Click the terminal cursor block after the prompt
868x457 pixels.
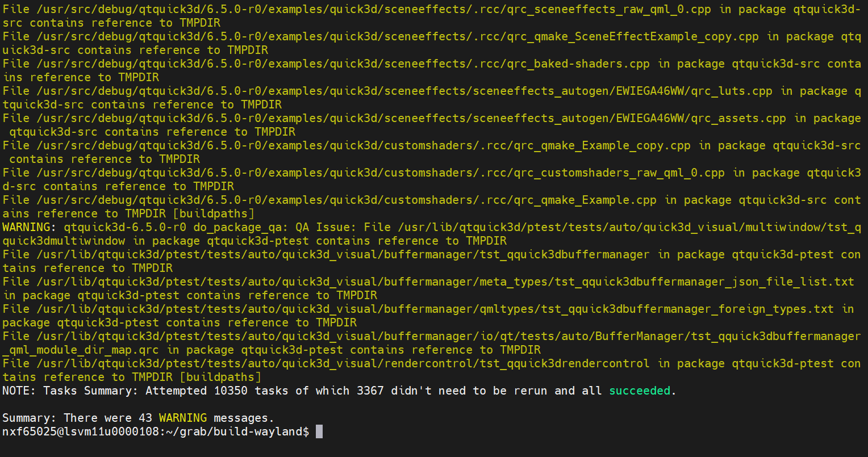click(319, 431)
